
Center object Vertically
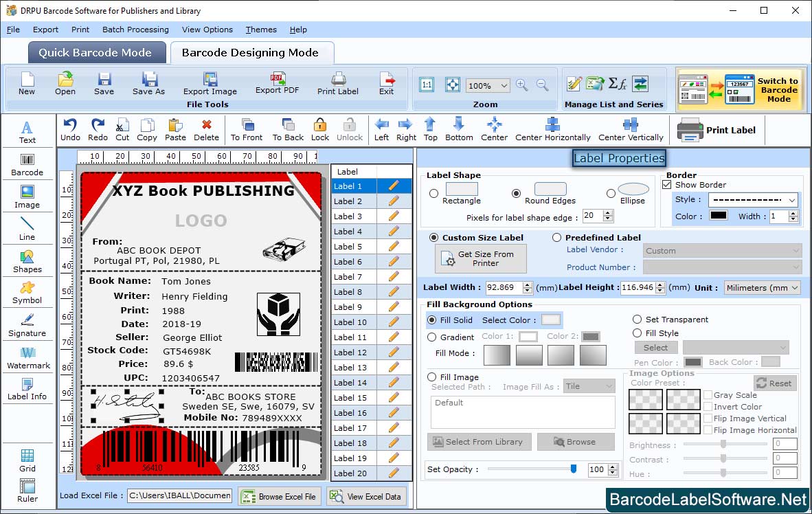pyautogui.click(x=631, y=130)
